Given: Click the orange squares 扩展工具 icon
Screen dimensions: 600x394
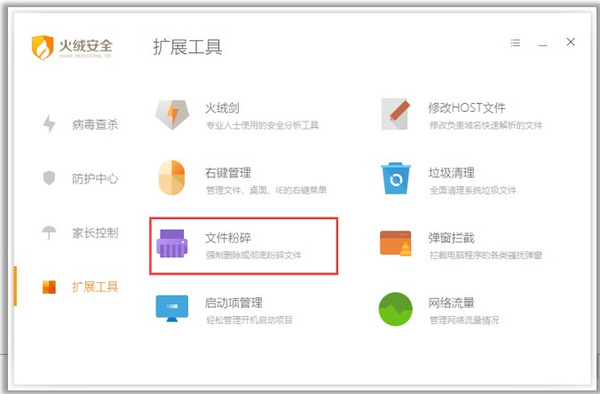Looking at the screenshot, I should coord(49,287).
